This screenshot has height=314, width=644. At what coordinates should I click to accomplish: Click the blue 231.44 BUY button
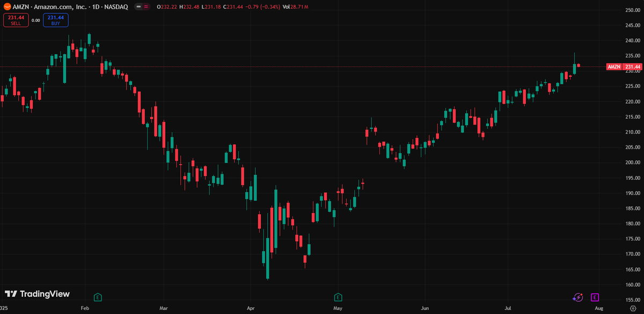[56, 20]
